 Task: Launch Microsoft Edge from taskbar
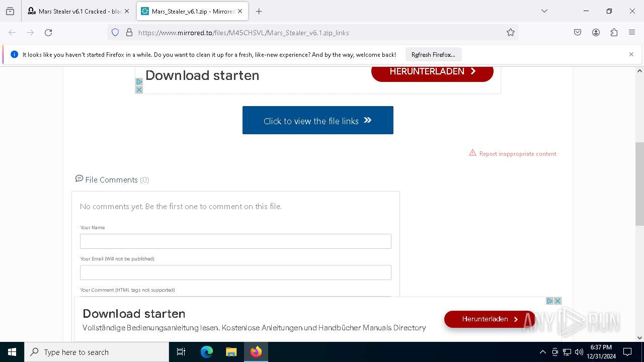(207, 352)
